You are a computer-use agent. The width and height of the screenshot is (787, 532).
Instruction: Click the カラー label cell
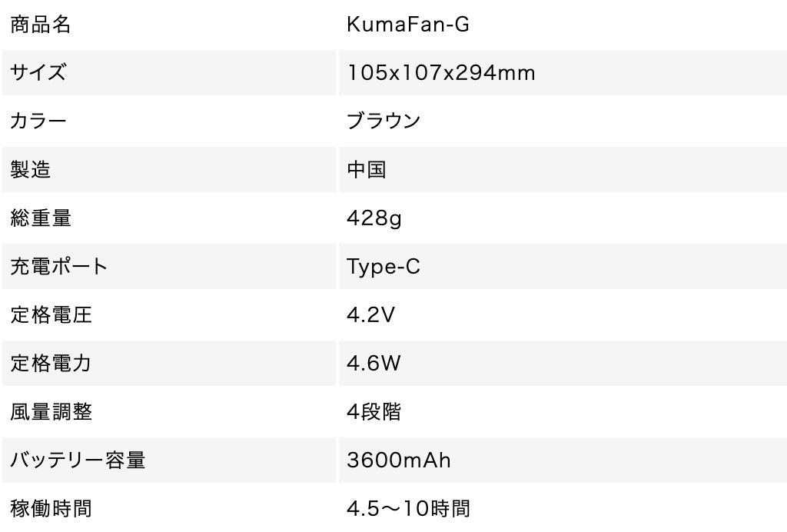[x=38, y=121]
